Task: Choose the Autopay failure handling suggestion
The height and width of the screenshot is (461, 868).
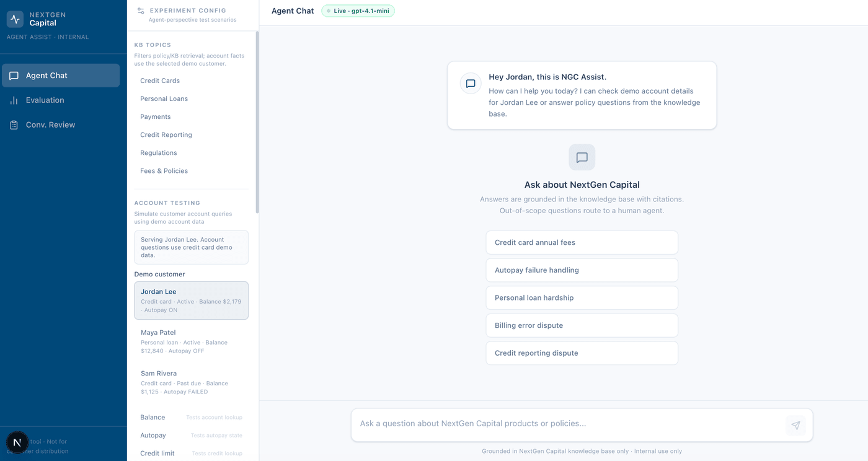Action: coord(582,270)
